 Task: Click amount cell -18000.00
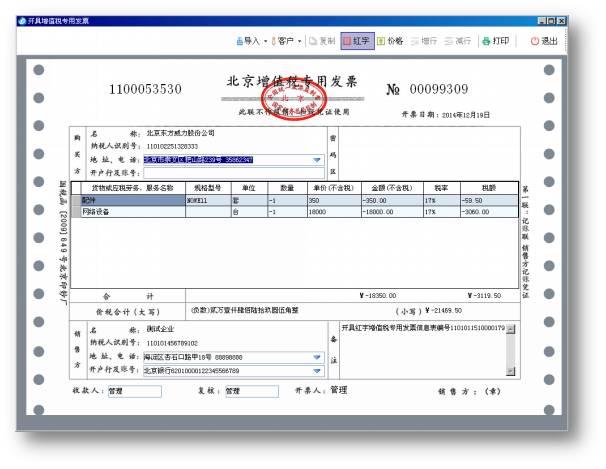392,212
